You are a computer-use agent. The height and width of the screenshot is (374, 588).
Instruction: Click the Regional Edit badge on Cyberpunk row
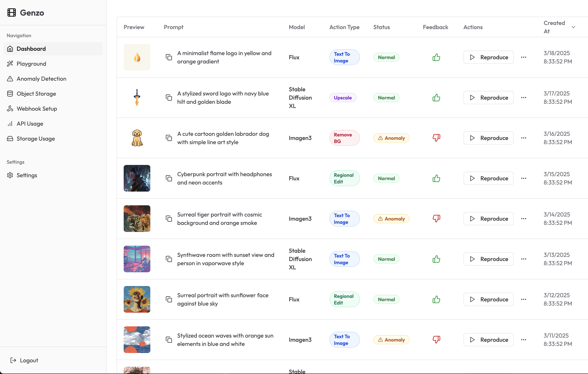[x=344, y=178]
